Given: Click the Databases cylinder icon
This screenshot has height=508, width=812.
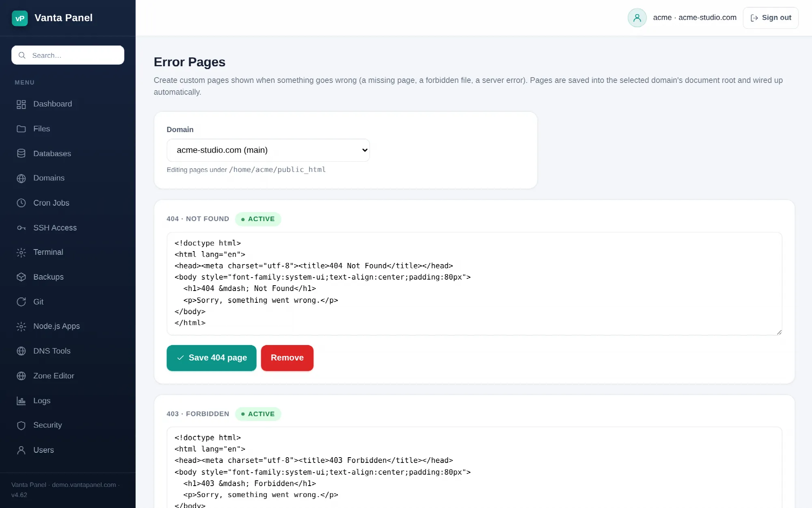Looking at the screenshot, I should (x=21, y=154).
